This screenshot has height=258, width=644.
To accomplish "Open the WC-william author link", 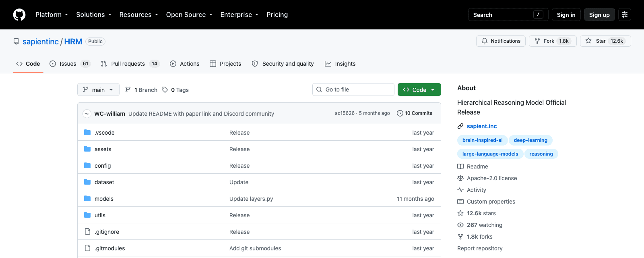I will (x=109, y=114).
